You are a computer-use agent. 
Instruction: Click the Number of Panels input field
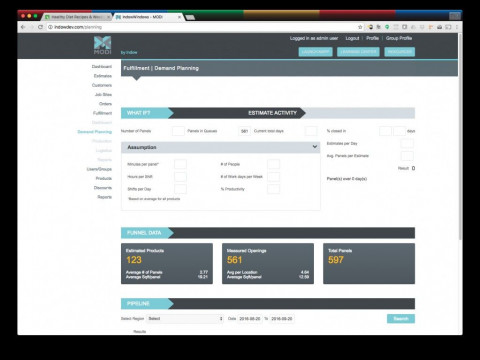178,131
